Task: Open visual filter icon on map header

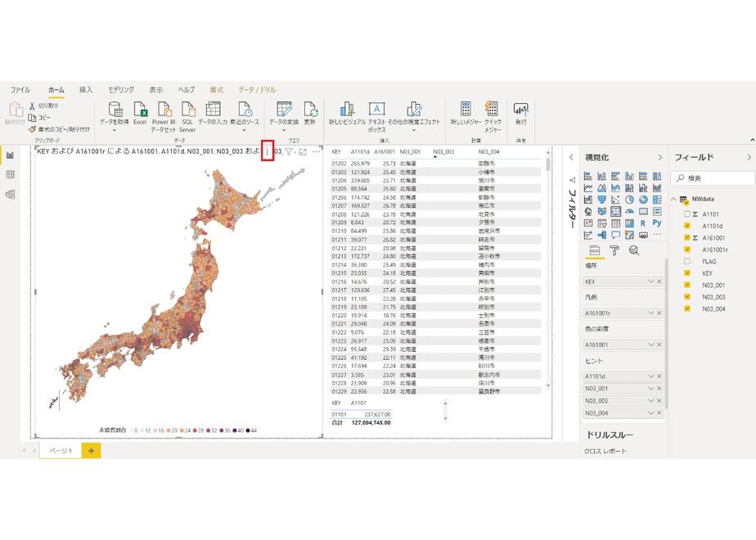Action: (x=289, y=152)
